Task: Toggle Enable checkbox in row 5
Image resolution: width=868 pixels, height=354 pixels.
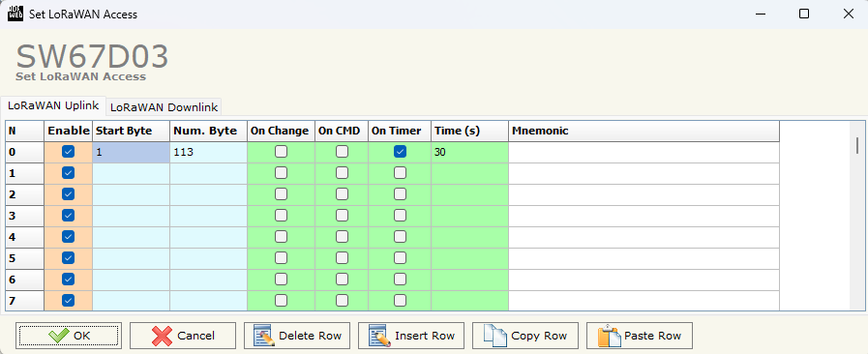Action: (68, 257)
